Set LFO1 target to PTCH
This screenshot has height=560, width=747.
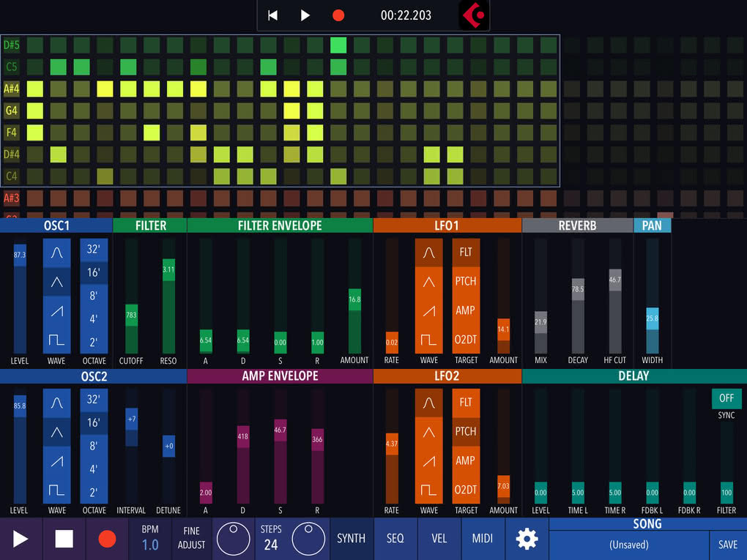(466, 282)
